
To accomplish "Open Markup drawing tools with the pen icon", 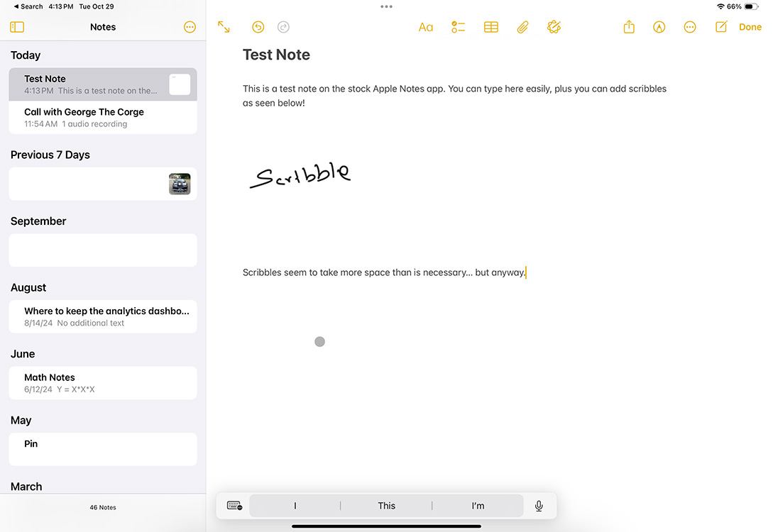I will pyautogui.click(x=659, y=26).
